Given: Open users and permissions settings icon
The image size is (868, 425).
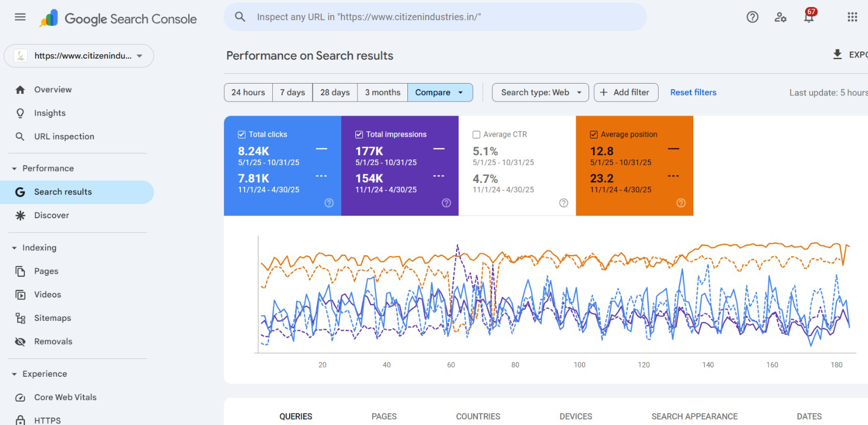Looking at the screenshot, I should (781, 17).
